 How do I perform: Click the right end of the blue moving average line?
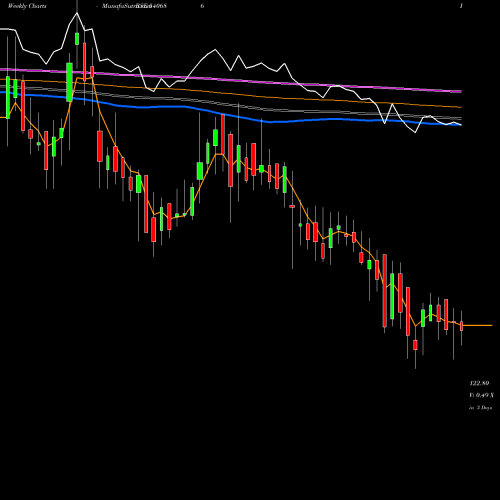(x=460, y=125)
